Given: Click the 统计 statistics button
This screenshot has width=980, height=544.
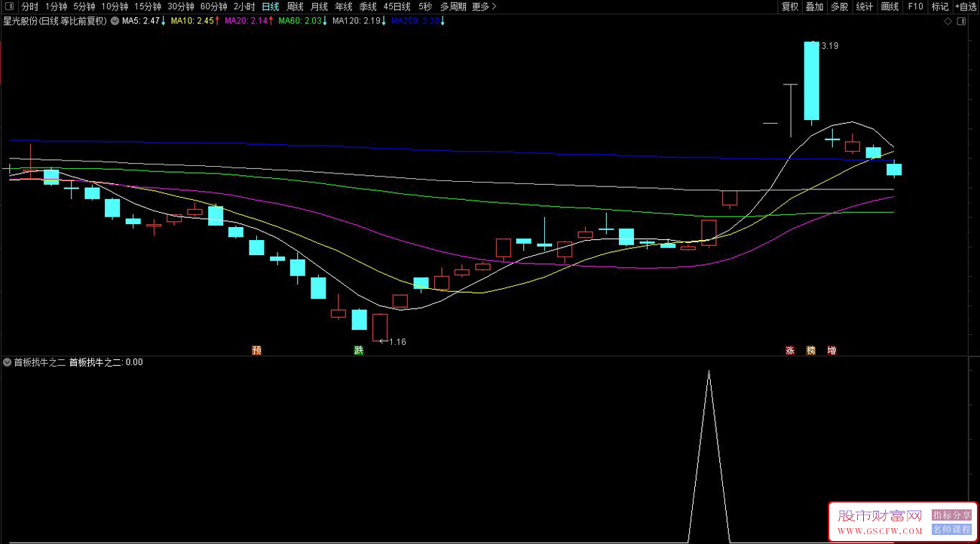Looking at the screenshot, I should pyautogui.click(x=865, y=7).
